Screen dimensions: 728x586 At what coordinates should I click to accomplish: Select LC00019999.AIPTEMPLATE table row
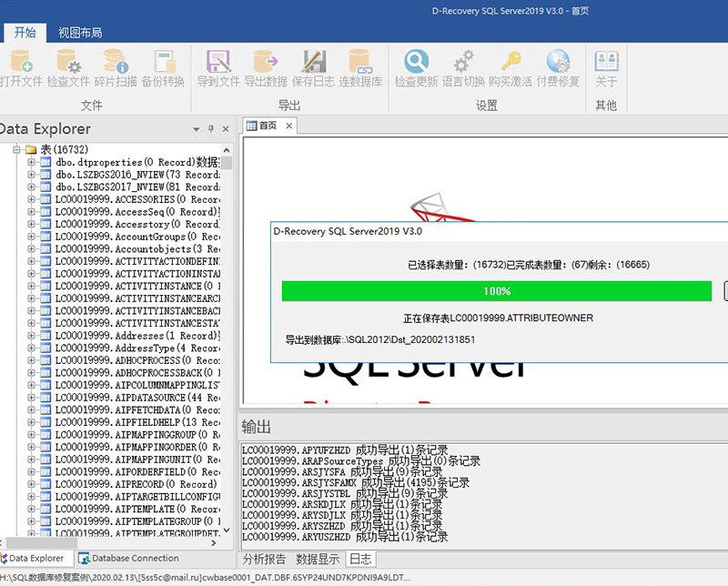pyautogui.click(x=137, y=509)
